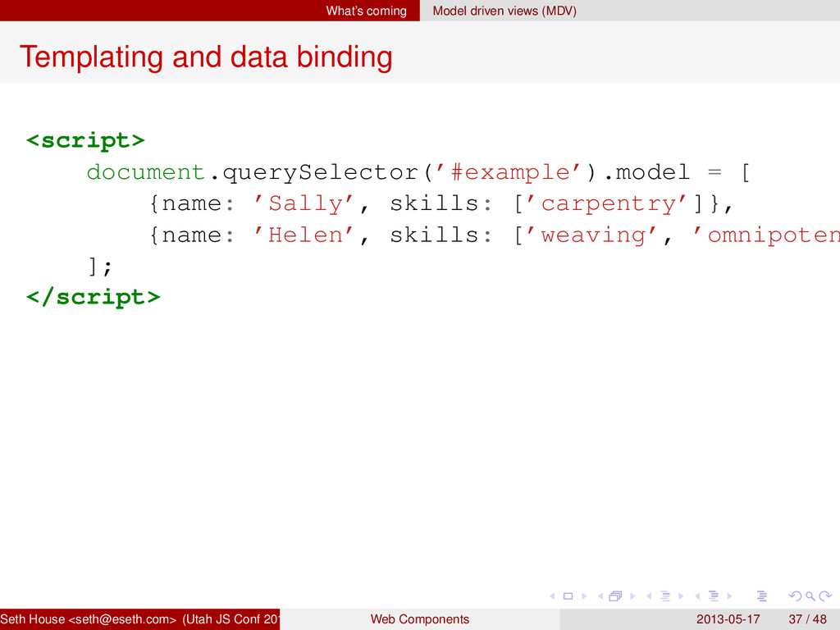The image size is (840, 630).
Task: Click the magnifier search icon
Action: pyautogui.click(x=810, y=596)
